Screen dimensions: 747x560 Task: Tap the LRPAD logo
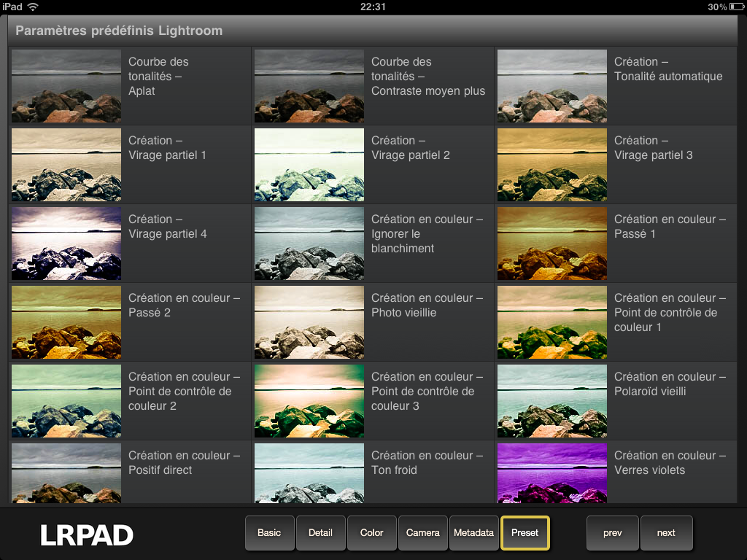click(x=87, y=535)
